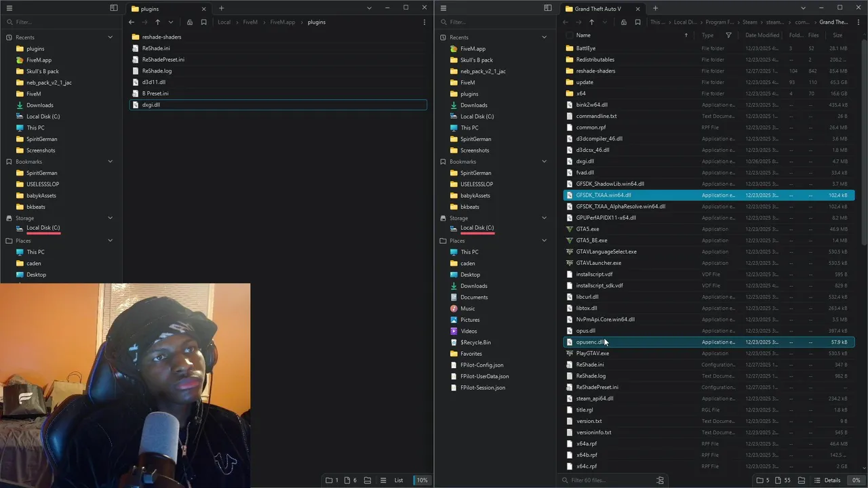The image size is (868, 488).
Task: Toggle sidebar panel icon in left plugins window
Action: tap(113, 8)
